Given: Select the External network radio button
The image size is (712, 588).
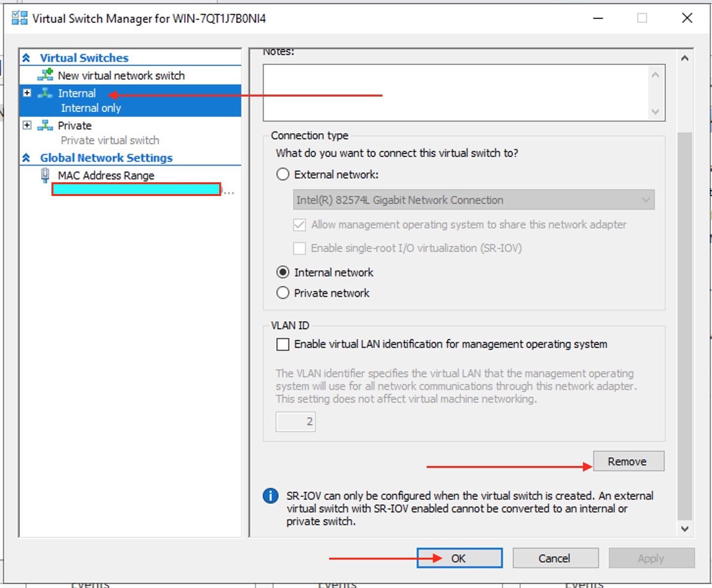Looking at the screenshot, I should 283,174.
